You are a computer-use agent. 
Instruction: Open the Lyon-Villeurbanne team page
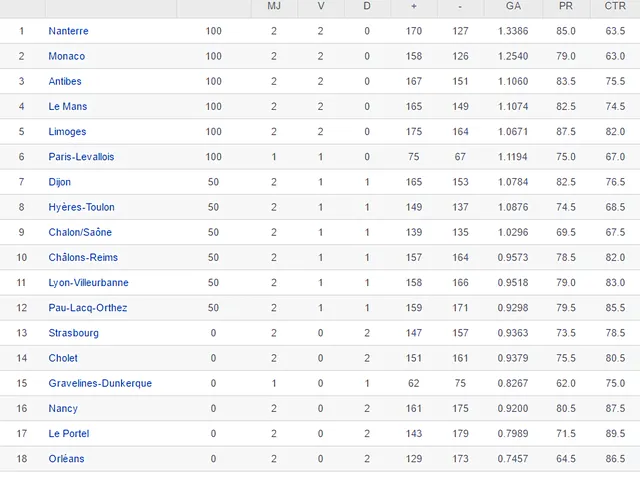88,283
